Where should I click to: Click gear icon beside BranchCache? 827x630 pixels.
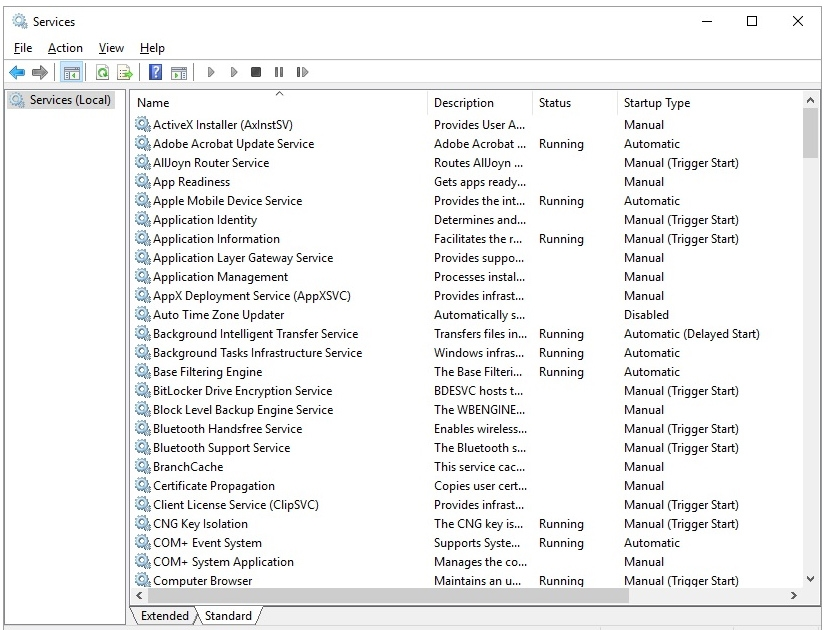pyautogui.click(x=142, y=466)
